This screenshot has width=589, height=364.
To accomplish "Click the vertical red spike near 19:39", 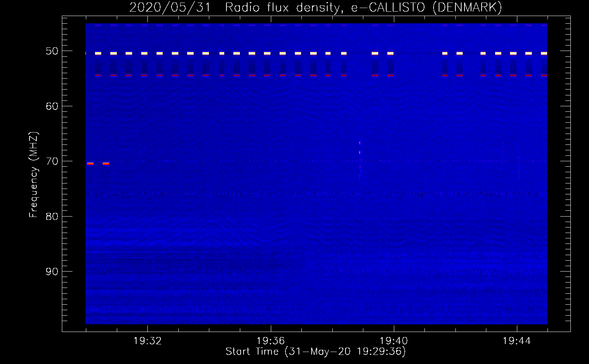I will click(x=360, y=160).
